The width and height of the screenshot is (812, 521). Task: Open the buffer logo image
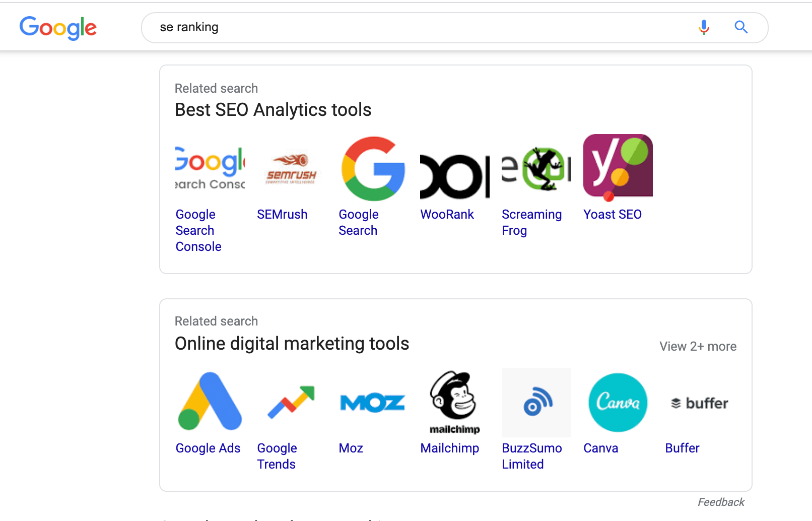pos(700,403)
